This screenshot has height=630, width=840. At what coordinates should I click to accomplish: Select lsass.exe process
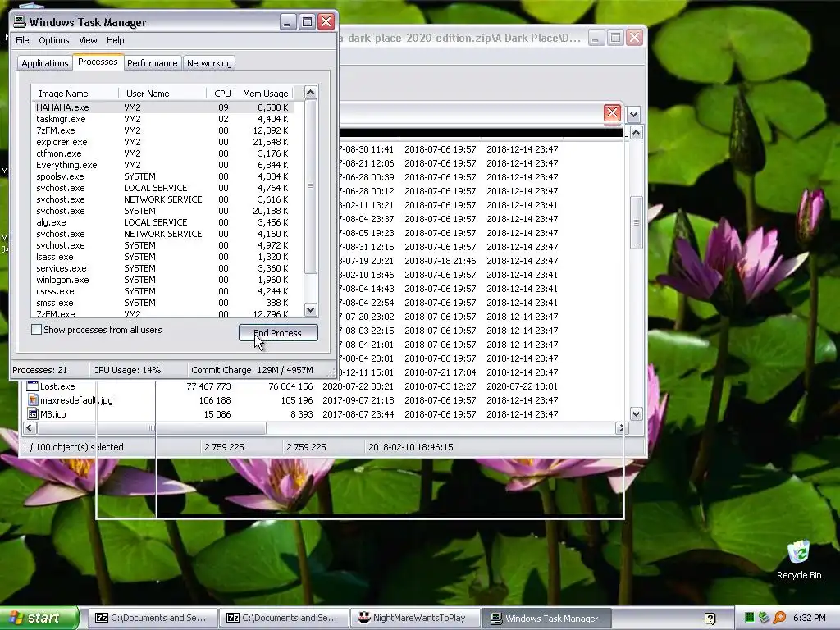click(x=163, y=257)
